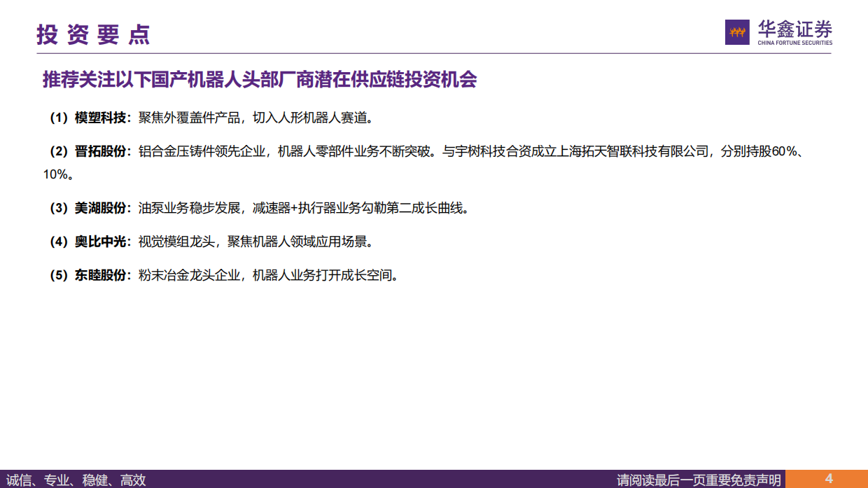This screenshot has width=868, height=488.
Task: Click the 请阅读最后一页重要免责声明 disclaimer text
Action: (699, 480)
